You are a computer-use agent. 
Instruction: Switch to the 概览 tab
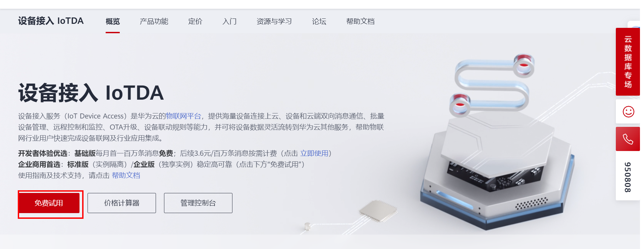(x=113, y=21)
